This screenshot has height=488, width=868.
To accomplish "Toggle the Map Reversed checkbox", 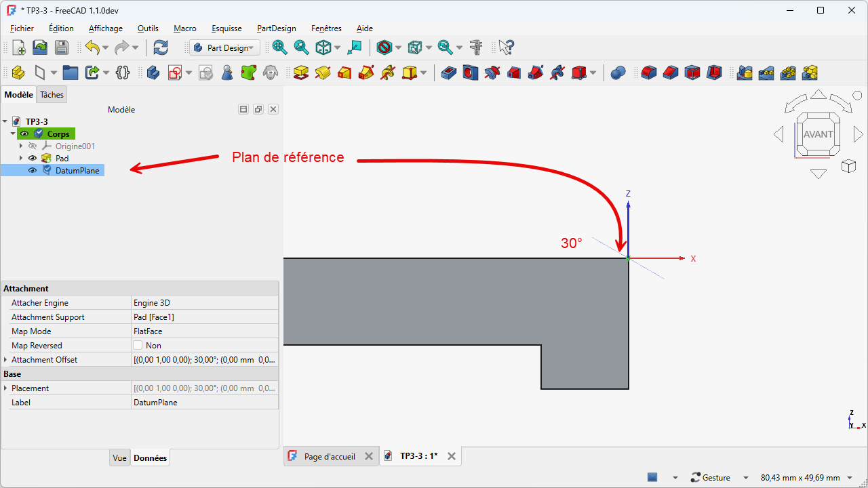I will [138, 346].
